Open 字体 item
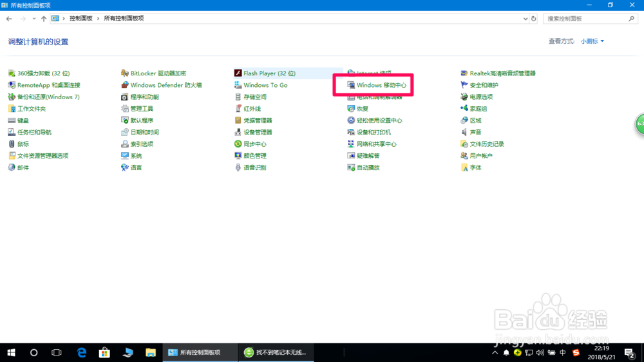 [x=471, y=167]
